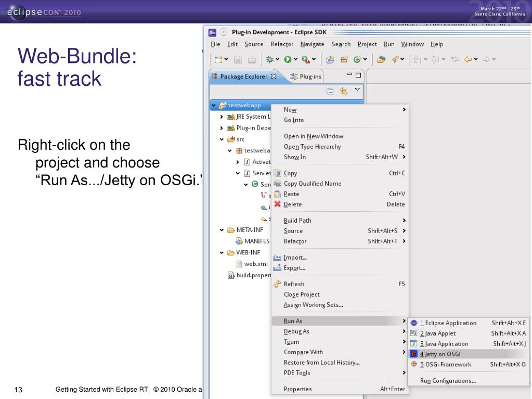Click the Last Edit Location toolbar icon

point(455,59)
